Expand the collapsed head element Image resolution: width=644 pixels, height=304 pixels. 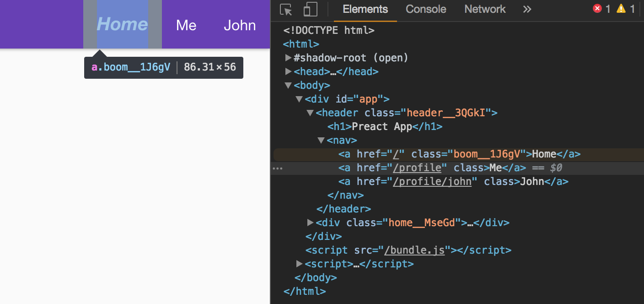[288, 71]
